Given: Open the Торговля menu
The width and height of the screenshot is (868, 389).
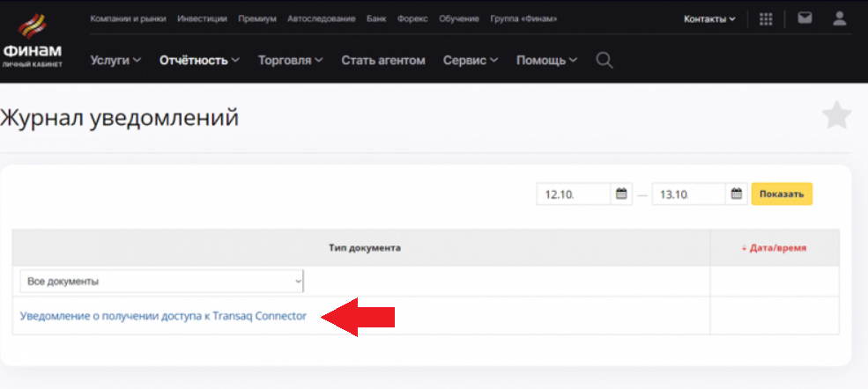Looking at the screenshot, I should tap(290, 60).
